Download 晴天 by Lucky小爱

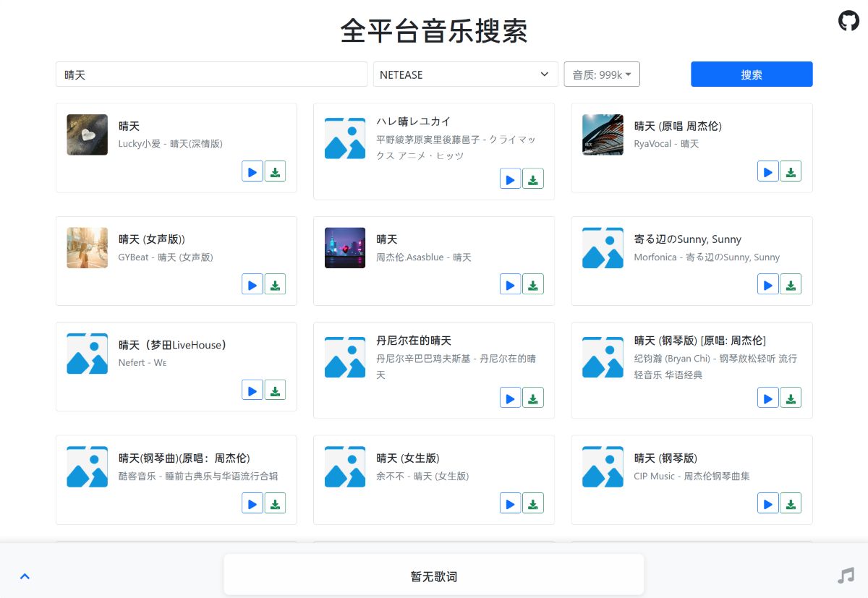coord(275,171)
